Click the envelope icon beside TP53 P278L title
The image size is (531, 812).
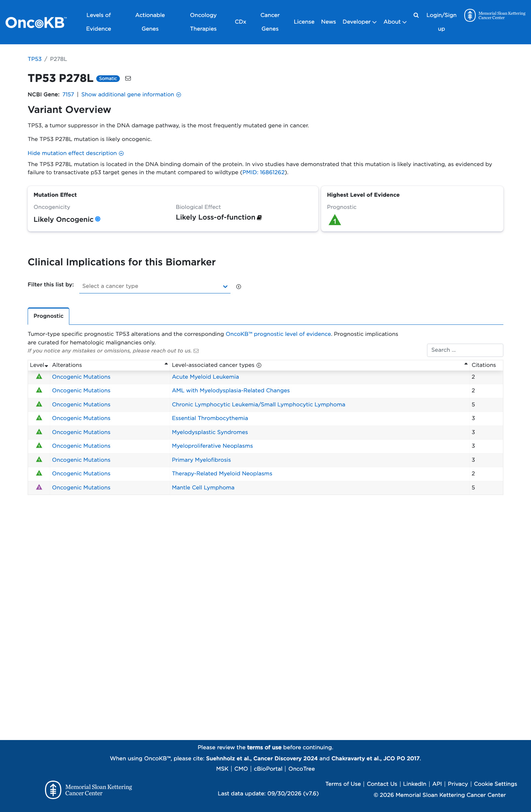coord(128,78)
